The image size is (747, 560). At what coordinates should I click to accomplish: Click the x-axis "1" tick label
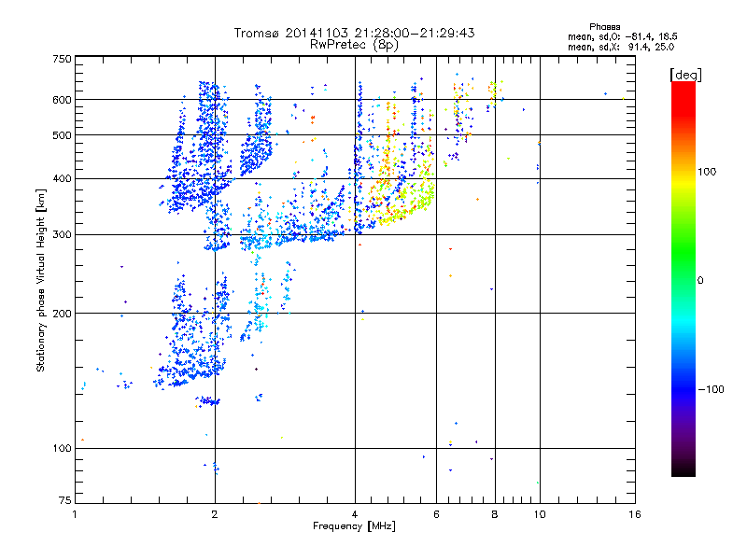pos(75,514)
